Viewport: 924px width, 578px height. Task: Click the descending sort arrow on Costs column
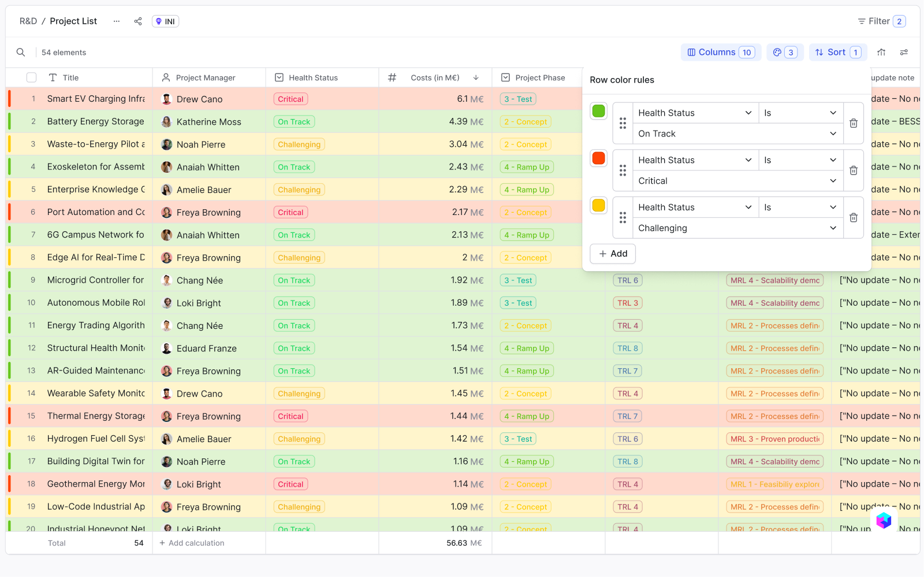pos(476,77)
